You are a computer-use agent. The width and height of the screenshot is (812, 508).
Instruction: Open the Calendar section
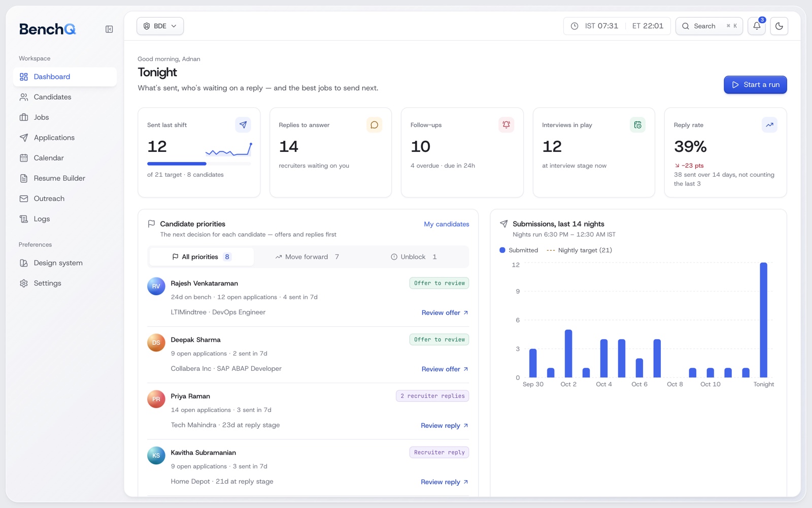point(65,158)
